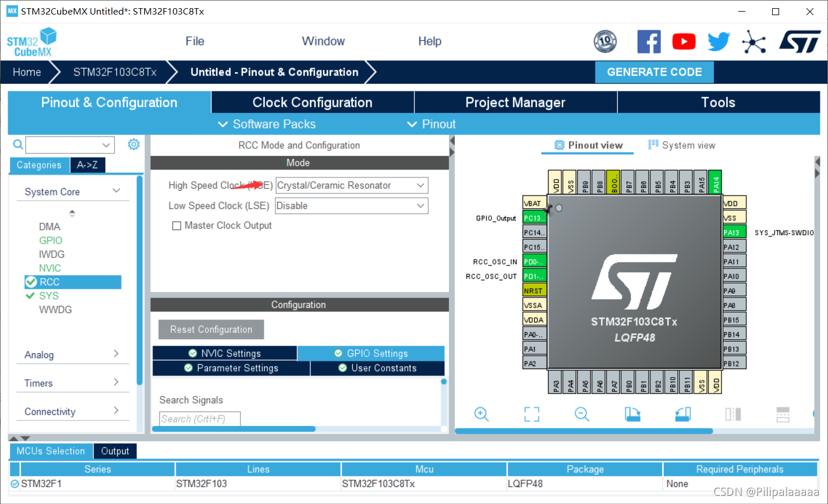
Task: Select the PA14 pin on chip top
Action: [716, 182]
